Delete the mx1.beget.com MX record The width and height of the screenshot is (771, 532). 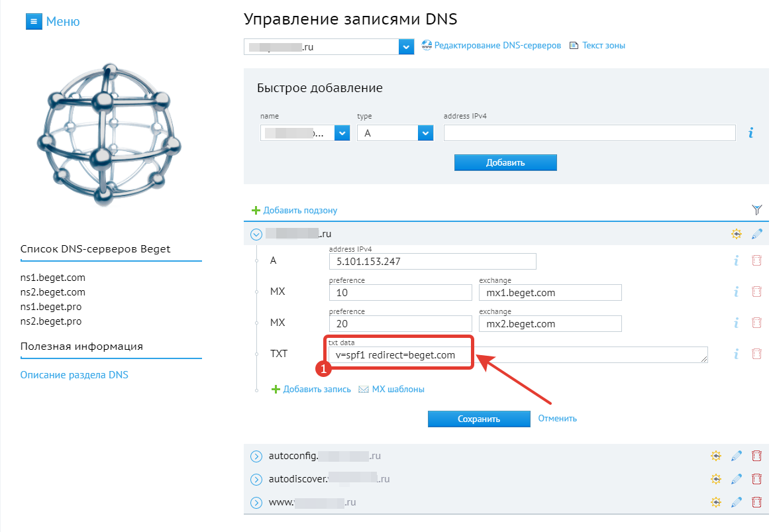pyautogui.click(x=756, y=292)
